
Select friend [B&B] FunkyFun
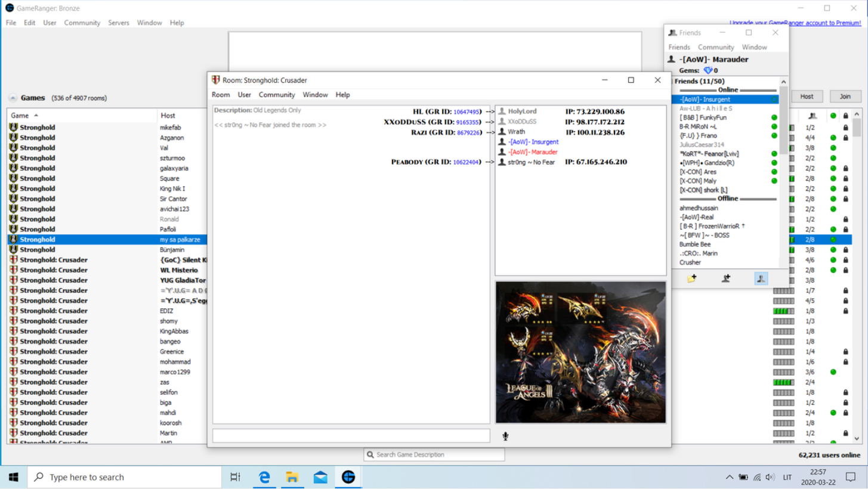[725, 117]
